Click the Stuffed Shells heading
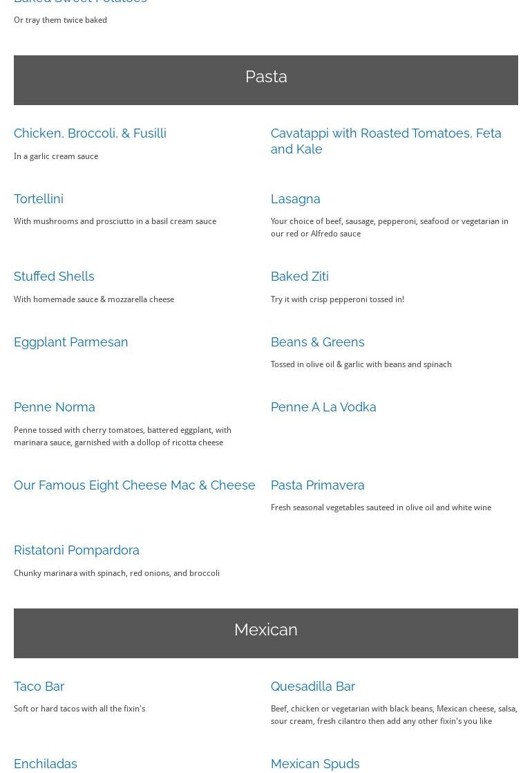Screen dimensions: 532x773 click(54, 276)
